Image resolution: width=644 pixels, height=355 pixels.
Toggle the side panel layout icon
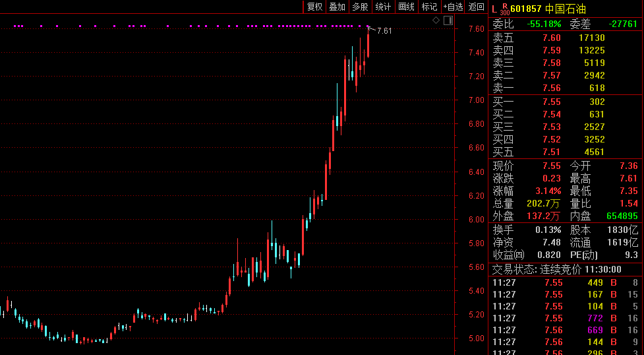click(448, 20)
